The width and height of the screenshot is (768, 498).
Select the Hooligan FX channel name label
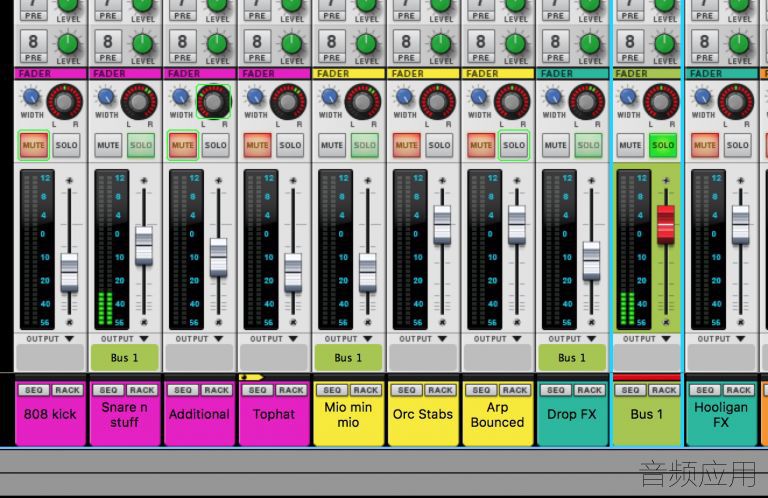(x=721, y=414)
